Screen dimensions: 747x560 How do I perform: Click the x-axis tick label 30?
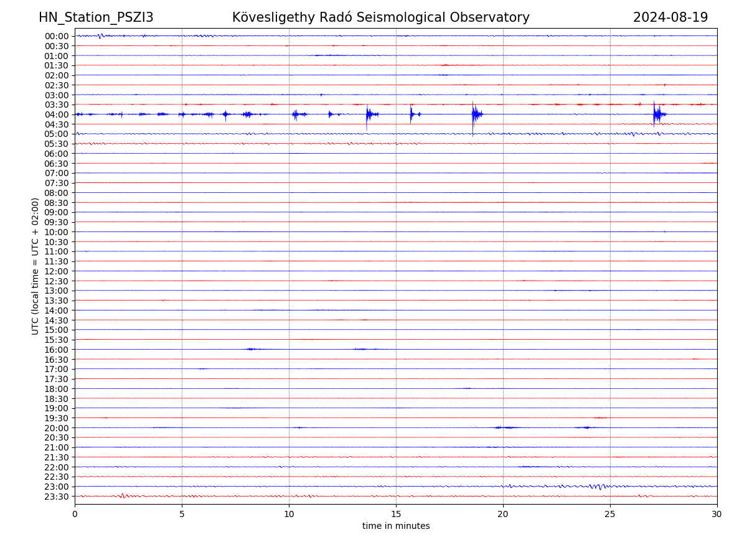716,514
